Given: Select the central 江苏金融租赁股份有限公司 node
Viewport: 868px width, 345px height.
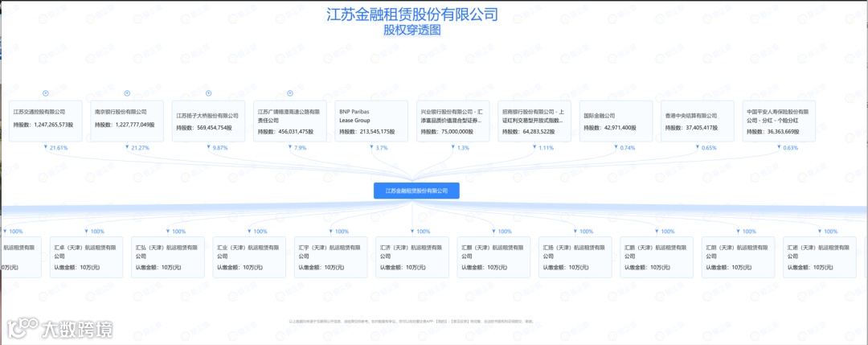Looking at the screenshot, I should [416, 191].
